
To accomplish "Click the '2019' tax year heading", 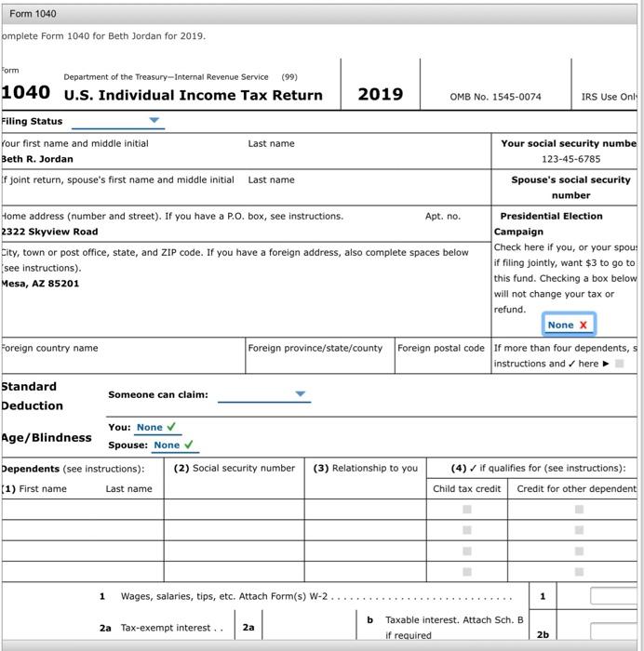I will (x=381, y=94).
